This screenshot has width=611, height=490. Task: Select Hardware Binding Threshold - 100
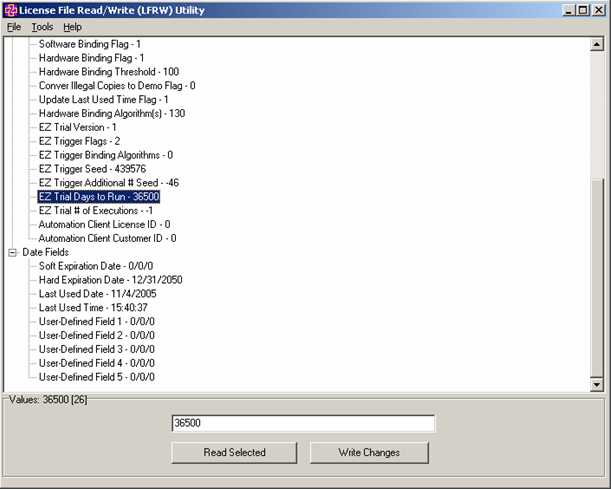109,72
